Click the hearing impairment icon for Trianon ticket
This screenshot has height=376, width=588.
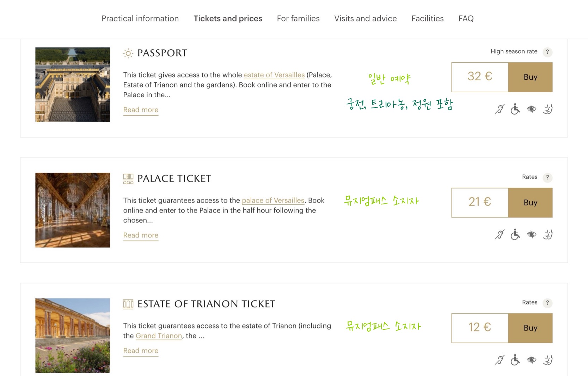pos(500,360)
